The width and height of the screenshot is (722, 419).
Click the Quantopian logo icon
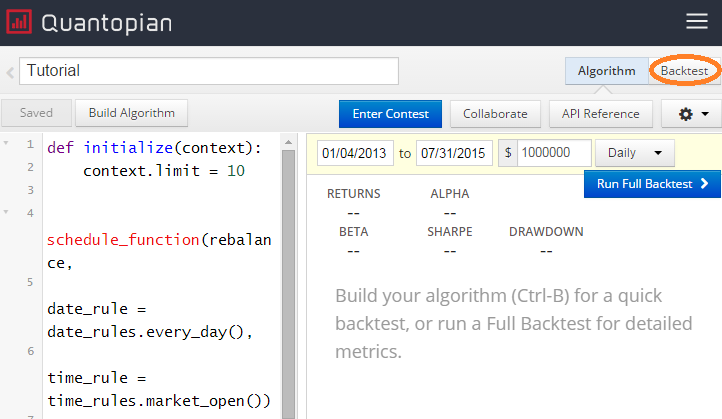point(19,22)
